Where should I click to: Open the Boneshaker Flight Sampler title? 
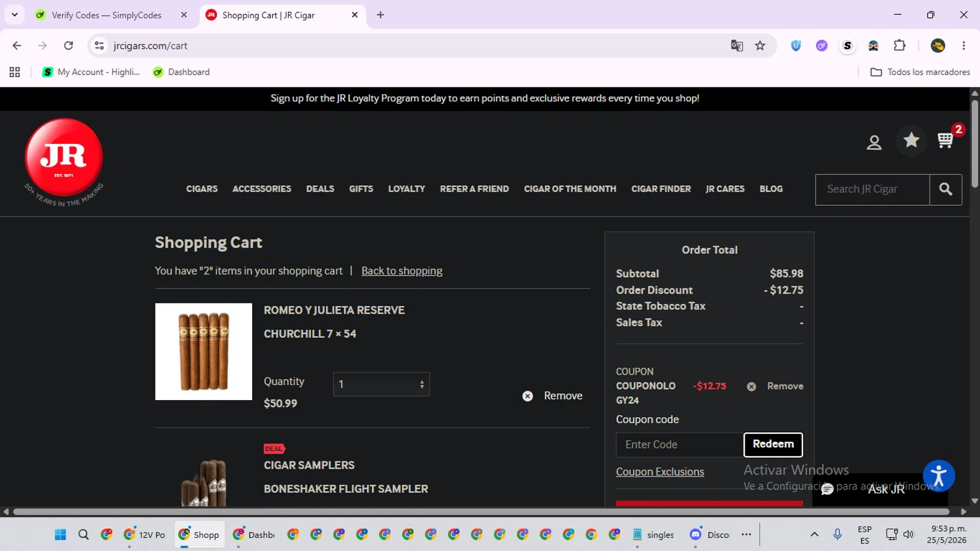tap(346, 489)
